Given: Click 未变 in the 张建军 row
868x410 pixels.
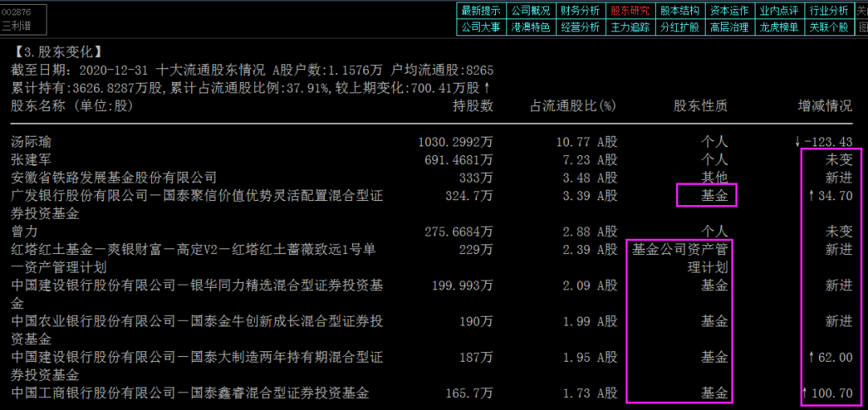Looking at the screenshot, I should click(838, 160).
